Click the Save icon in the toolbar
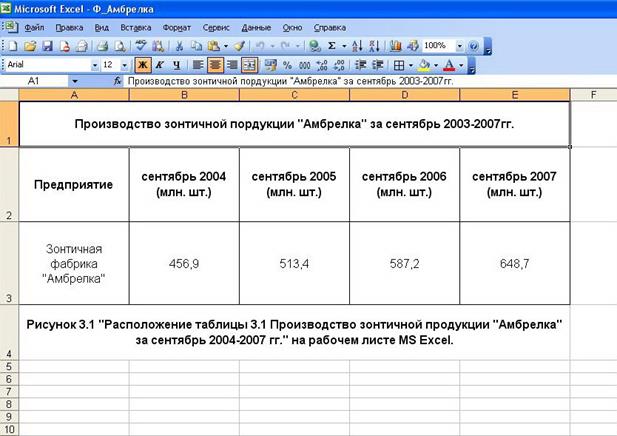 point(46,46)
